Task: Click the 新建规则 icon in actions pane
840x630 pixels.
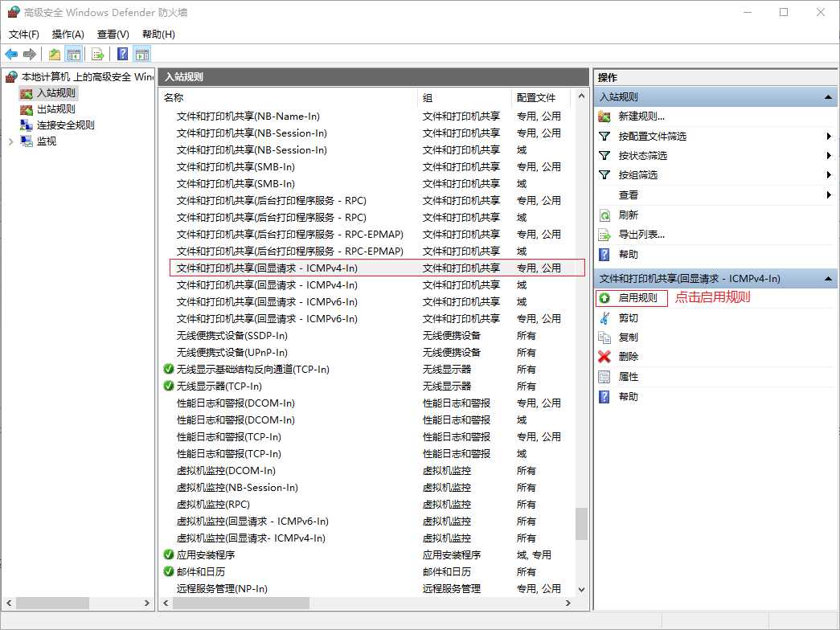Action: [604, 117]
